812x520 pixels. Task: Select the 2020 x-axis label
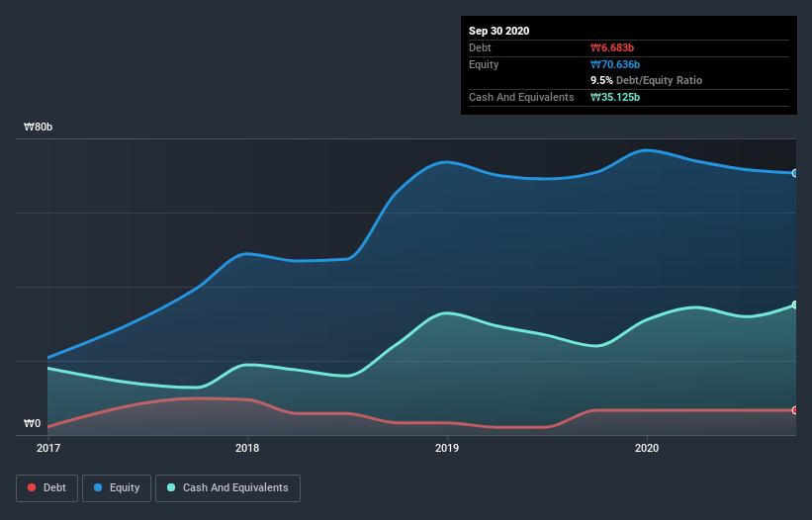(x=647, y=448)
